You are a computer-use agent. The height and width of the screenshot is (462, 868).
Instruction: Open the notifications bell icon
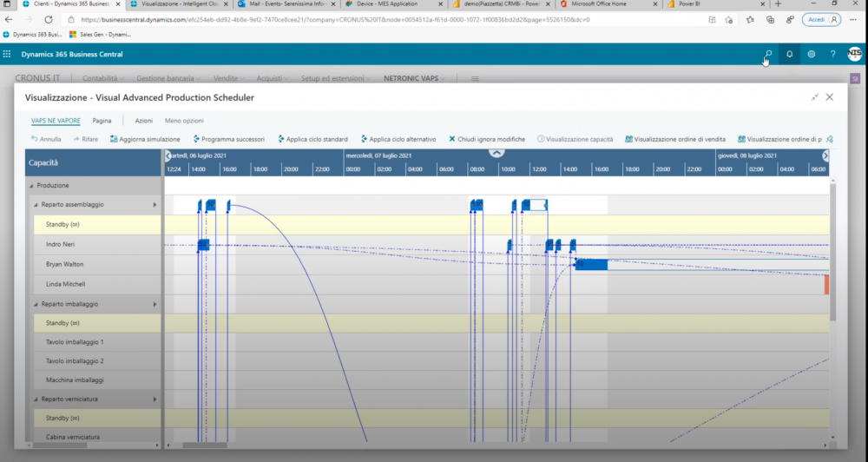point(789,55)
